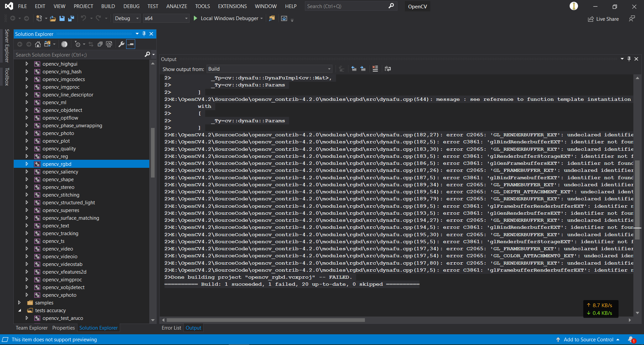The width and height of the screenshot is (644, 345).
Task: Select opencv_test_aruco in tree
Action: (63, 318)
